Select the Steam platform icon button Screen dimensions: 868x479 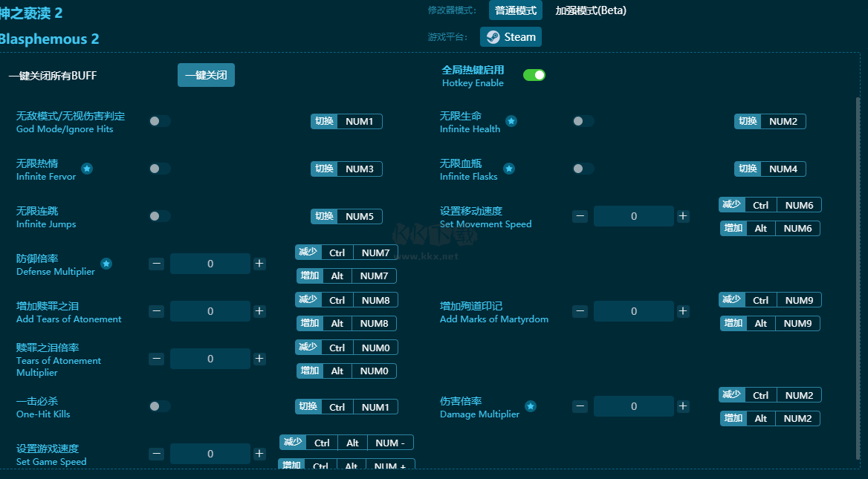point(511,37)
